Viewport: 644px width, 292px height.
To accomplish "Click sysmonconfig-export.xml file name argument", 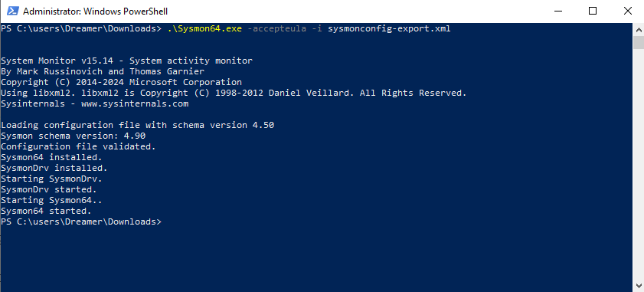I will click(389, 29).
